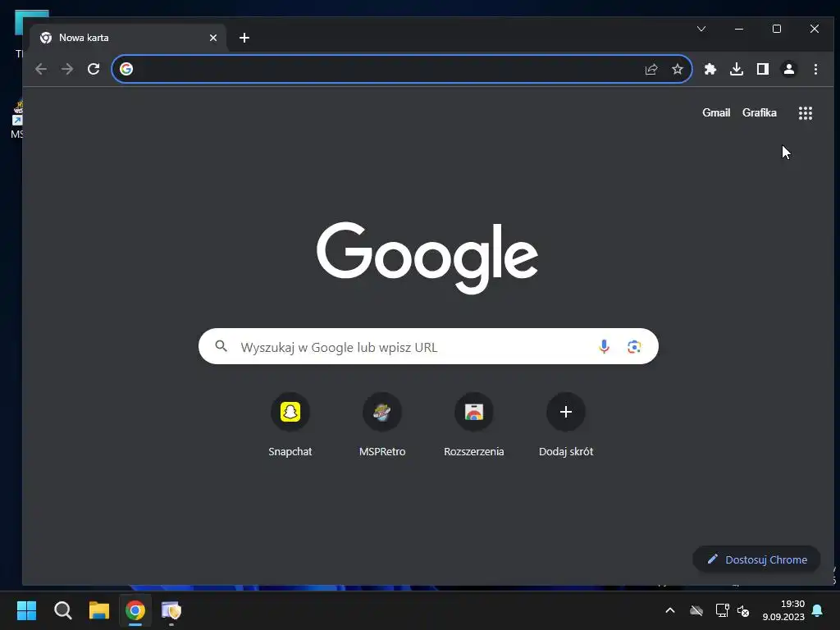Search by image with Google Lens icon
This screenshot has width=840, height=630.
tap(634, 347)
